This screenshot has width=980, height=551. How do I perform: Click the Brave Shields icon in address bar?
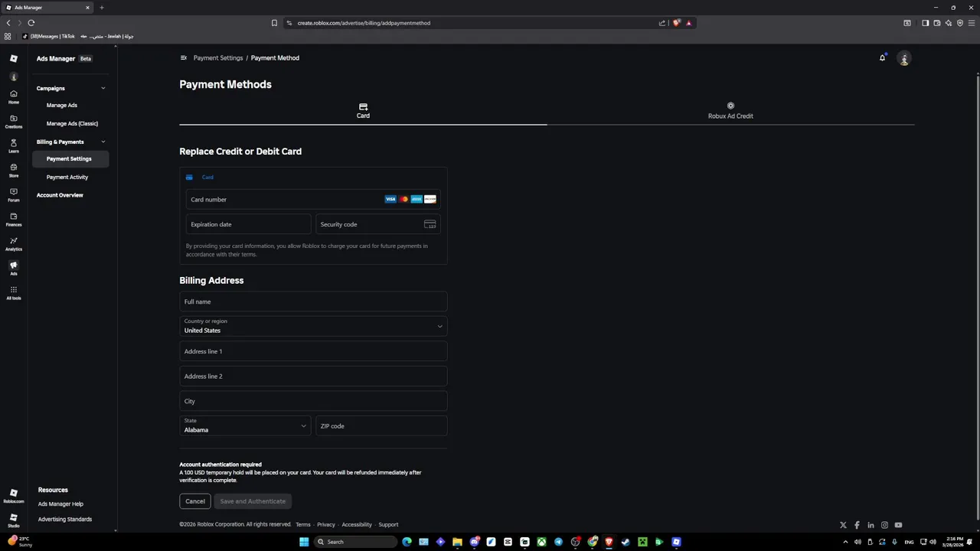(x=676, y=23)
